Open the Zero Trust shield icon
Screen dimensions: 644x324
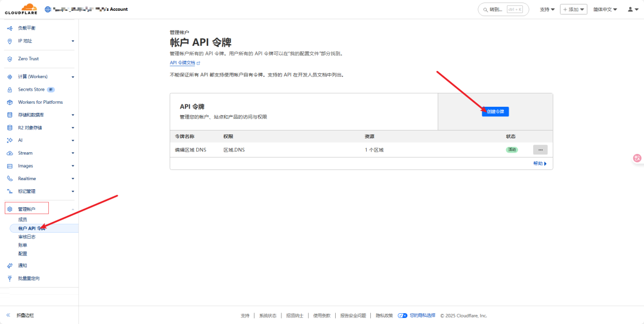coord(10,59)
